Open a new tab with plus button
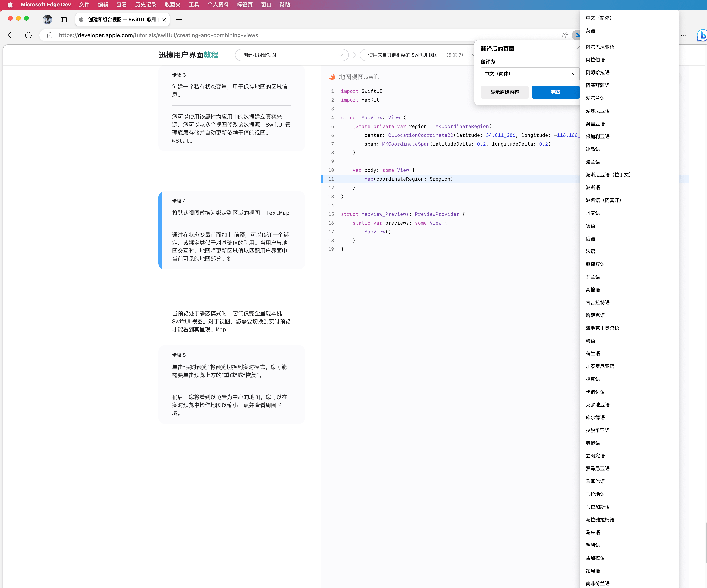Screen dimensions: 707x588 tap(179, 20)
